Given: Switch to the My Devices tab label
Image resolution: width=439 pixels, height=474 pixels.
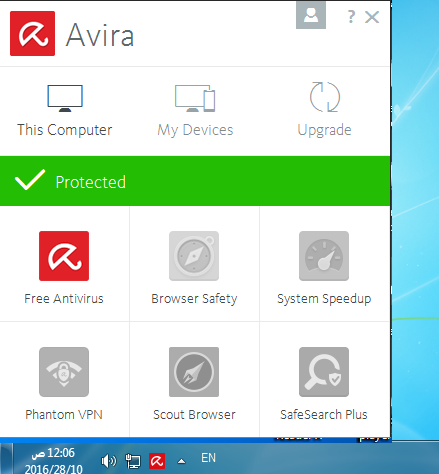Looking at the screenshot, I should tap(195, 130).
